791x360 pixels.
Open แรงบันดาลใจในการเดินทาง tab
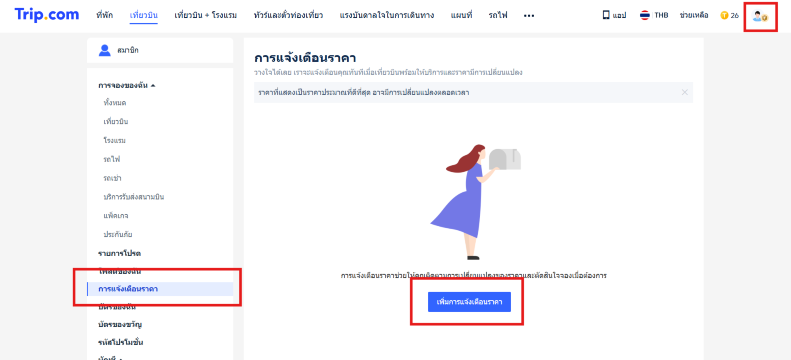[x=387, y=15]
